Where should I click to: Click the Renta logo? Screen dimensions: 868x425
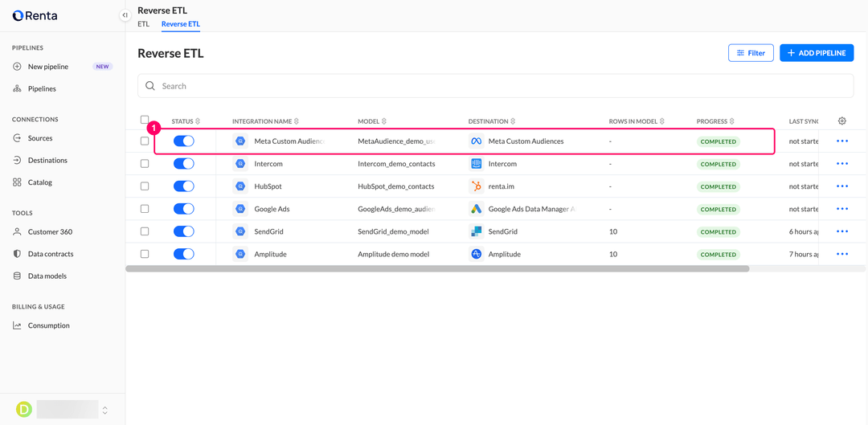[35, 15]
